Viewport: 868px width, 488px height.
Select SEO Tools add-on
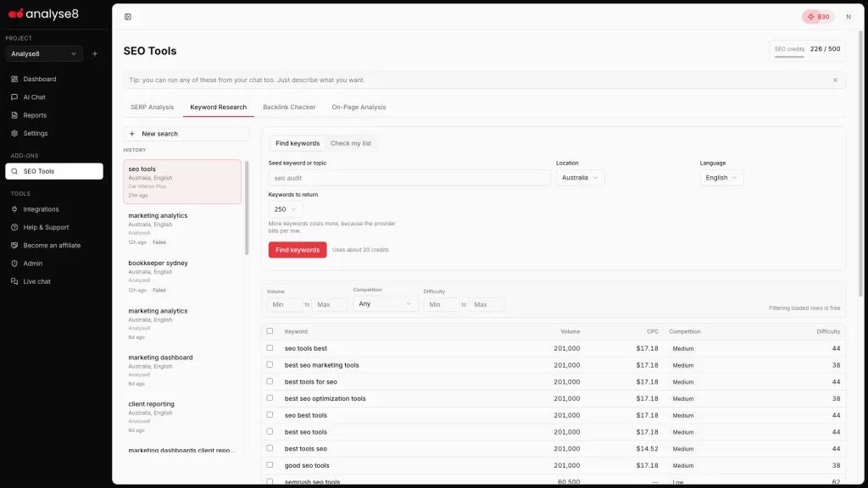[x=53, y=171]
